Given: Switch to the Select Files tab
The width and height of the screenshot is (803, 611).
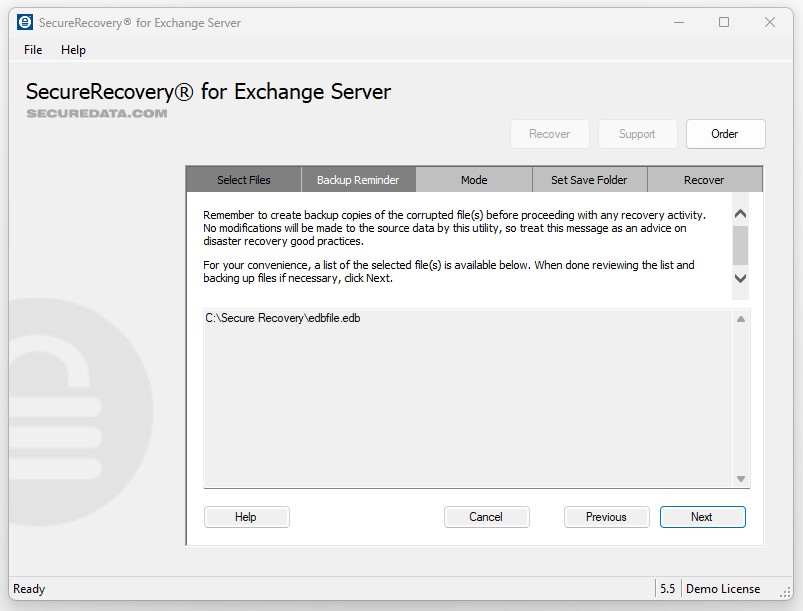Looking at the screenshot, I should [244, 180].
